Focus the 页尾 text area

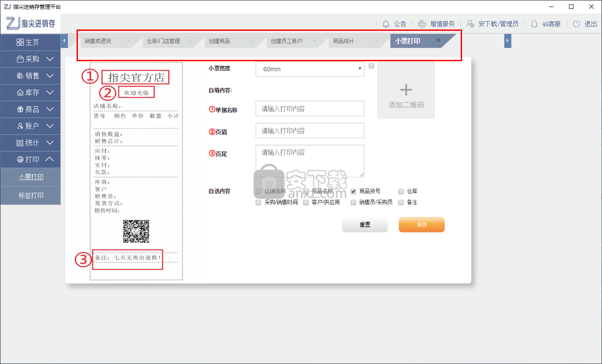[x=310, y=161]
